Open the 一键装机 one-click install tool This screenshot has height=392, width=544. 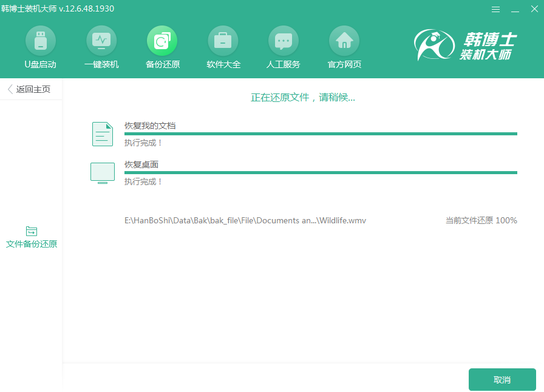101,47
